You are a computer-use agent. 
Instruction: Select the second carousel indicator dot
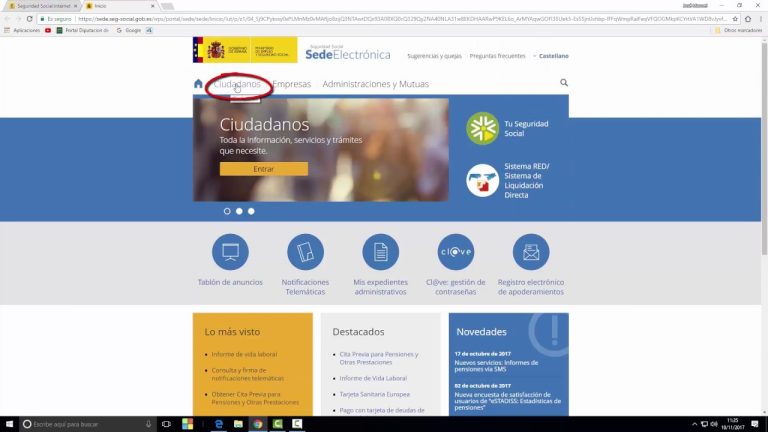click(239, 211)
